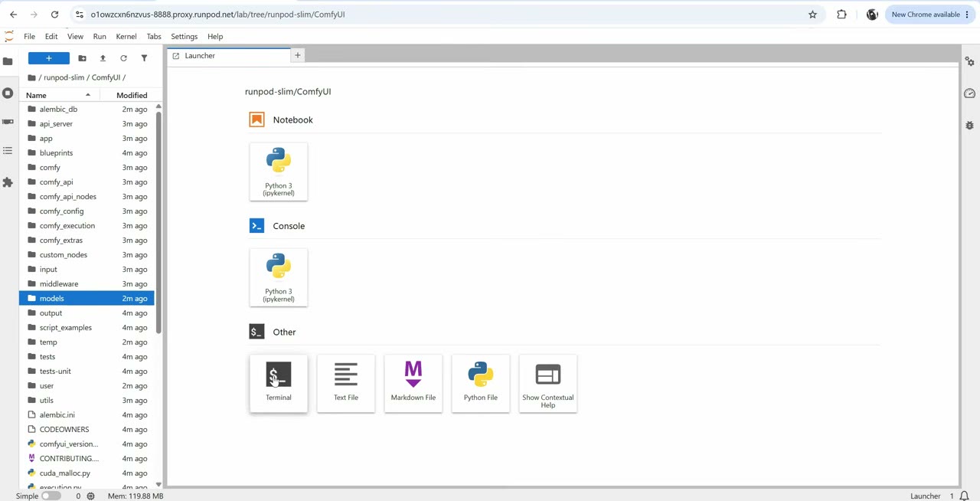This screenshot has height=501, width=980.
Task: Open the Tabs menu
Action: click(154, 36)
